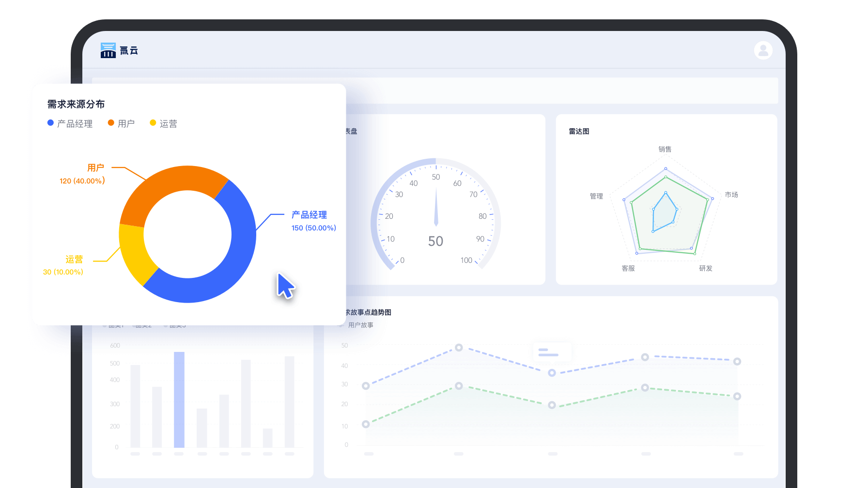Screen dimensions: 868x488
Task: Select the 销售 axis on radar chart
Action: tap(665, 149)
